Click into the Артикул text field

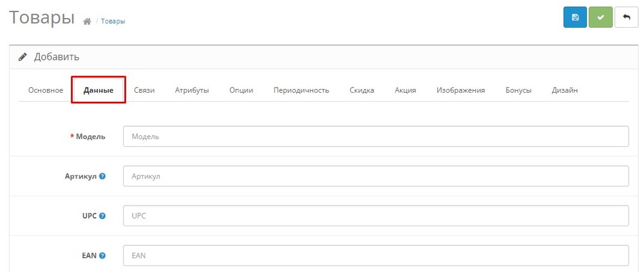pos(376,176)
